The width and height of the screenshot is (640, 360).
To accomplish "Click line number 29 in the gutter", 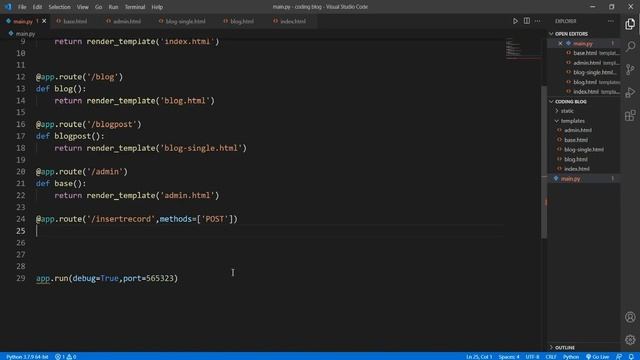I will (x=20, y=278).
